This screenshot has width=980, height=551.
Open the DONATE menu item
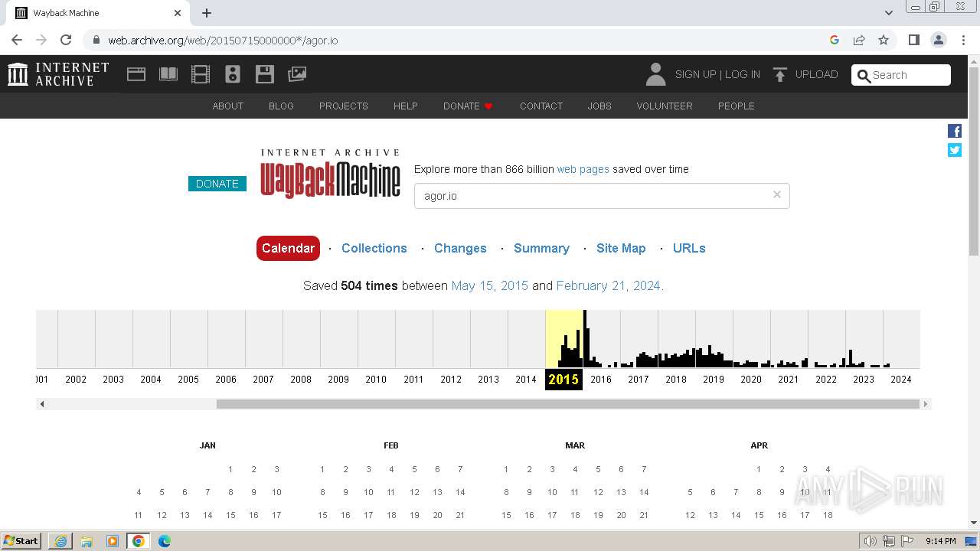[468, 106]
